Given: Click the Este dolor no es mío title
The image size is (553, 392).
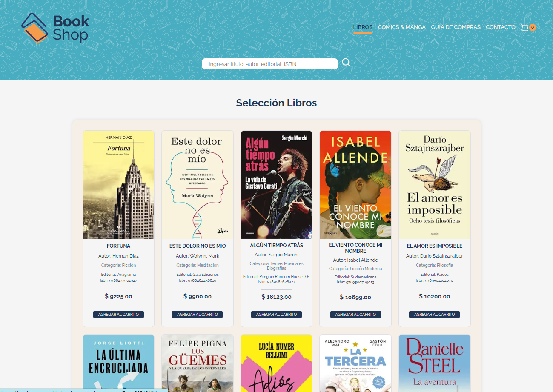Looking at the screenshot, I should (x=198, y=246).
